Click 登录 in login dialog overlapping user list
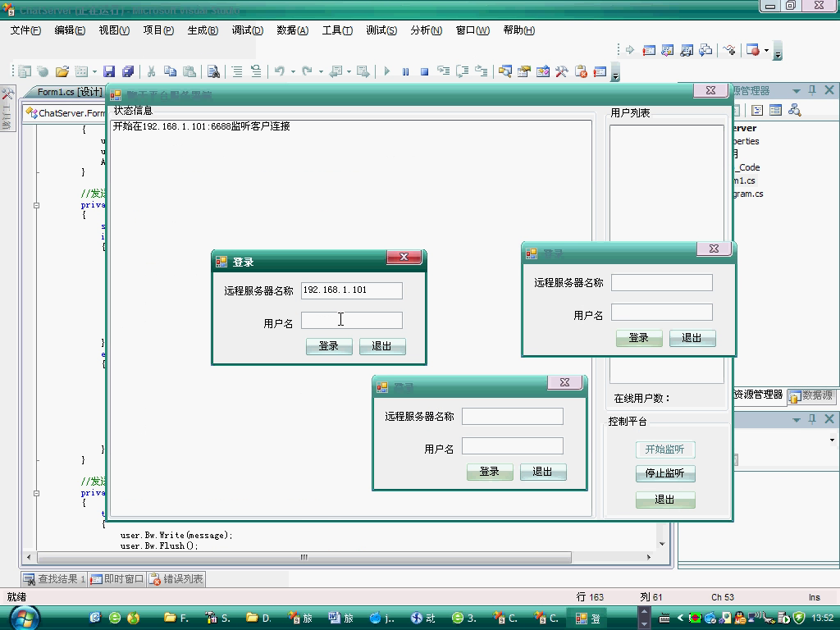The width and height of the screenshot is (840, 630). [x=639, y=338]
